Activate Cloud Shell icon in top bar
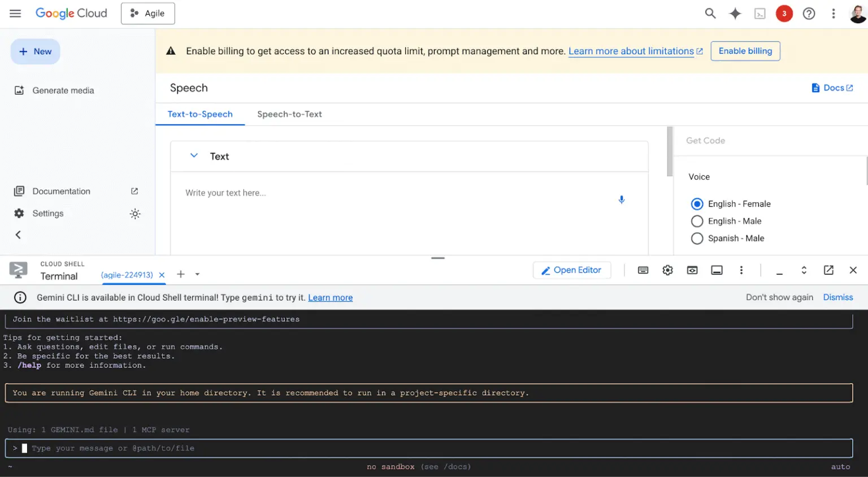This screenshot has height=477, width=868. (760, 14)
